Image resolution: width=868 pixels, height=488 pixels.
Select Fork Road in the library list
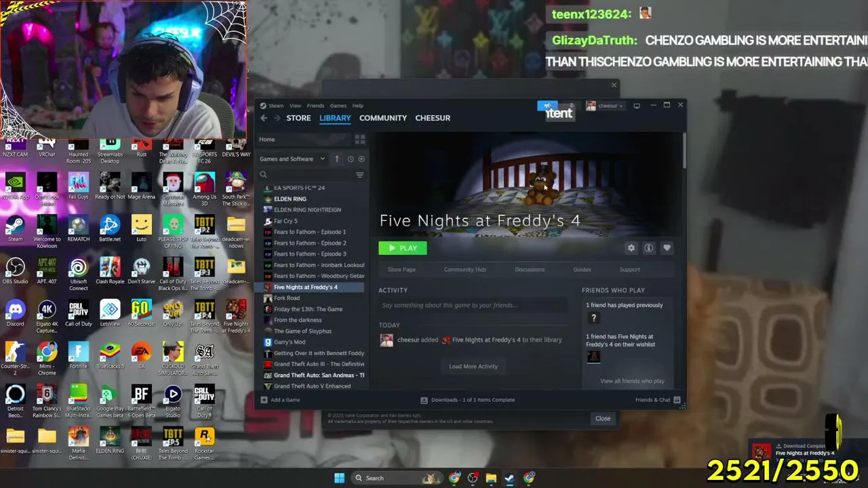pos(287,298)
